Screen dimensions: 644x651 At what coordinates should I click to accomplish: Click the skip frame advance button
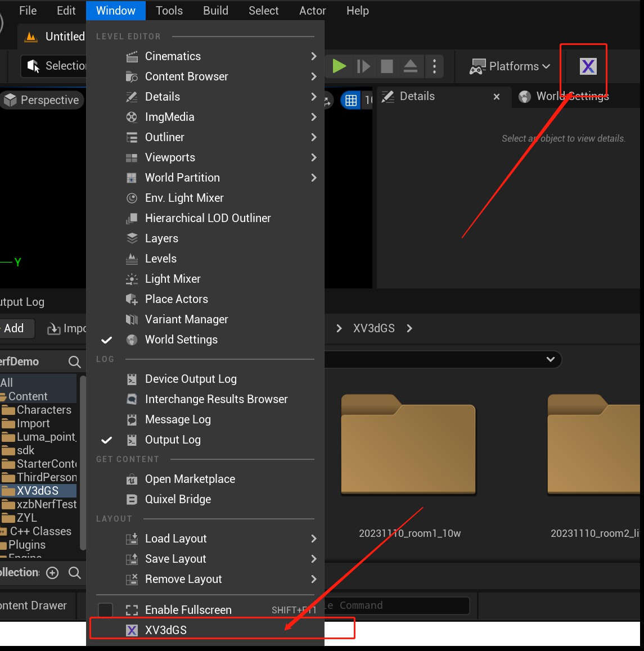(x=363, y=66)
